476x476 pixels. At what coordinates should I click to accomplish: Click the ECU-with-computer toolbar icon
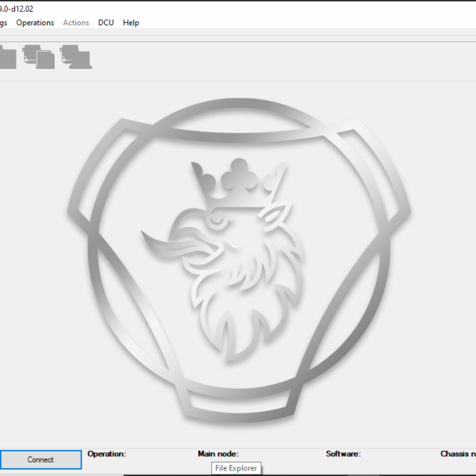point(75,57)
